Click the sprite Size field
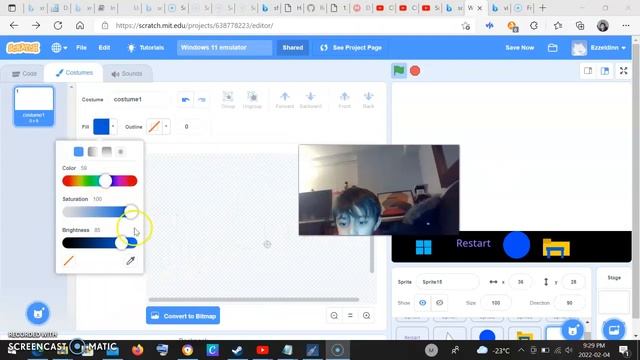The height and width of the screenshot is (360, 640). 496,303
